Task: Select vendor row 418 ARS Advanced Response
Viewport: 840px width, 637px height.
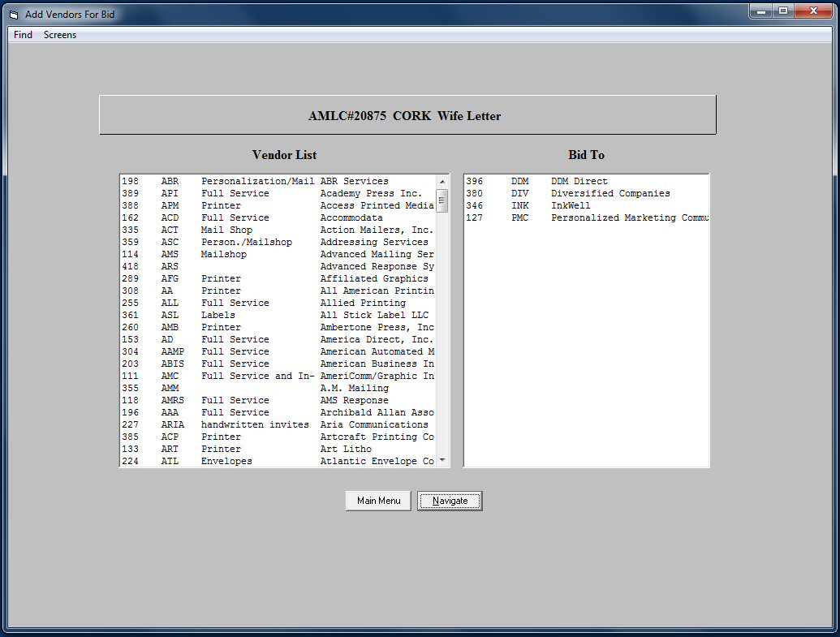Action: pyautogui.click(x=278, y=266)
